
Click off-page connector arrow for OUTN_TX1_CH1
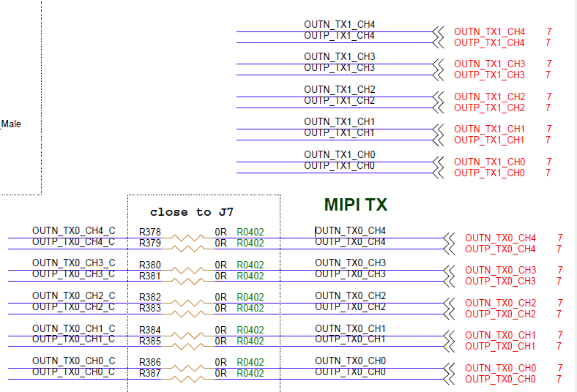[x=438, y=129]
